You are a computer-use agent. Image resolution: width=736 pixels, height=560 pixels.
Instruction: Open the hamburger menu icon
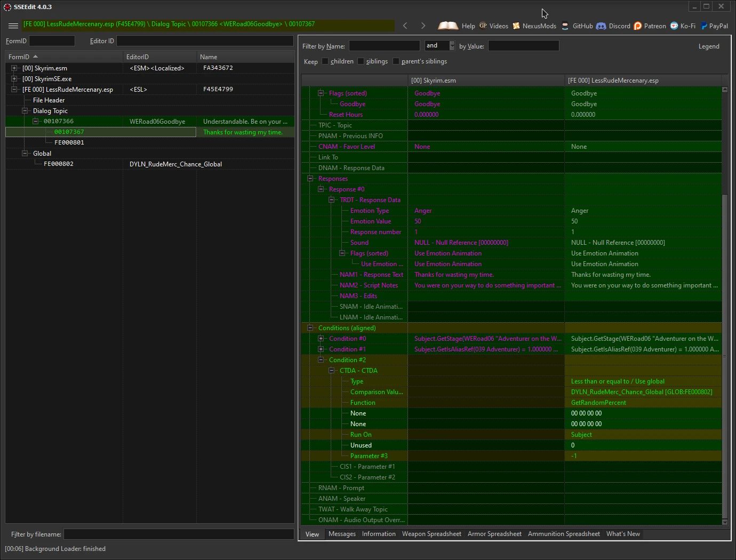coord(13,26)
